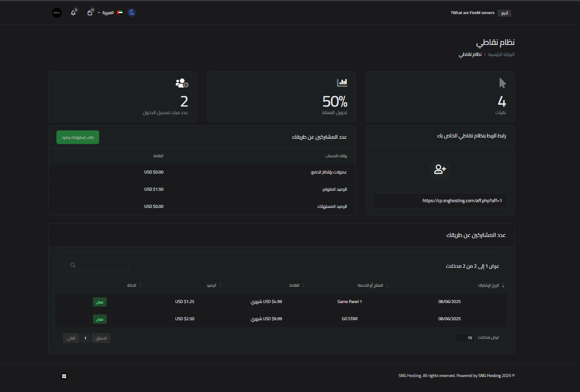Click the bar chart icon on the conversion card
The image size is (580, 392).
pyautogui.click(x=342, y=82)
